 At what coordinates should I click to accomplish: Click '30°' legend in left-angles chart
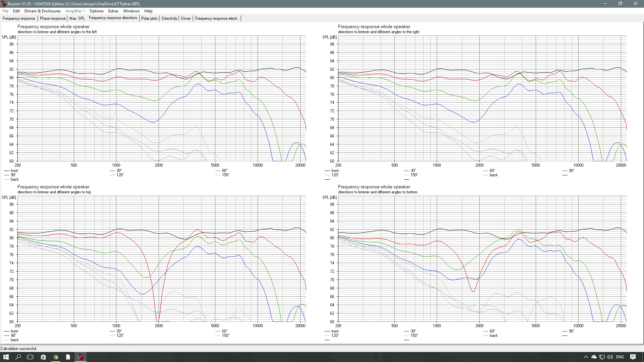click(116, 171)
